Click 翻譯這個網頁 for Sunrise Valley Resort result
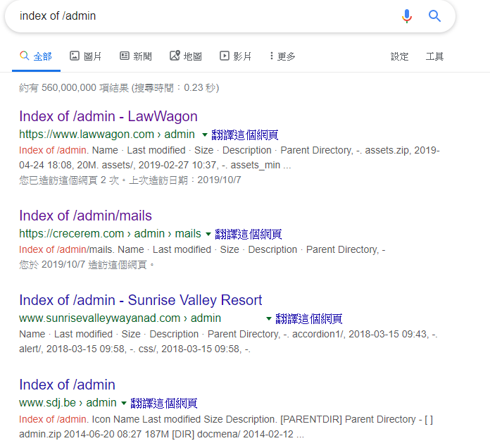 309,319
